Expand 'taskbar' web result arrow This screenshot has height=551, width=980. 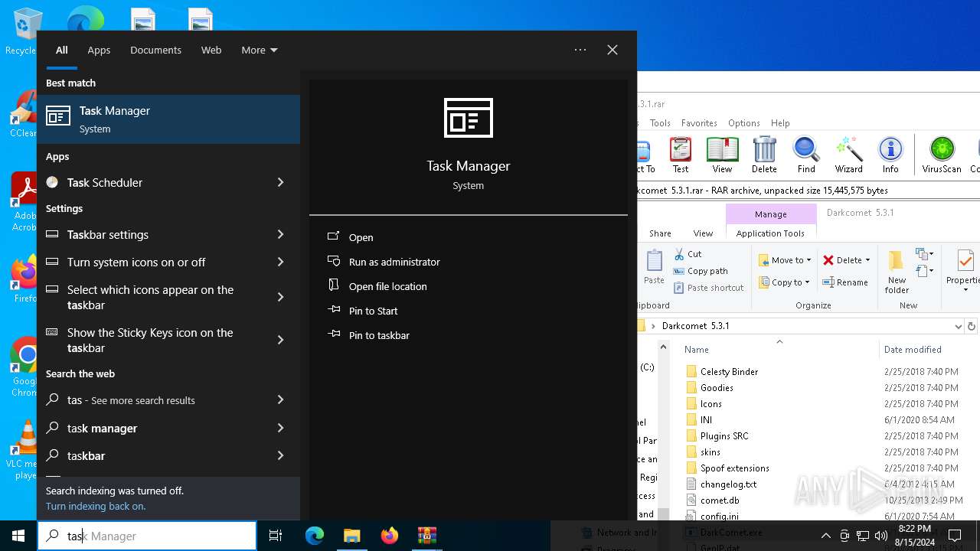point(280,455)
